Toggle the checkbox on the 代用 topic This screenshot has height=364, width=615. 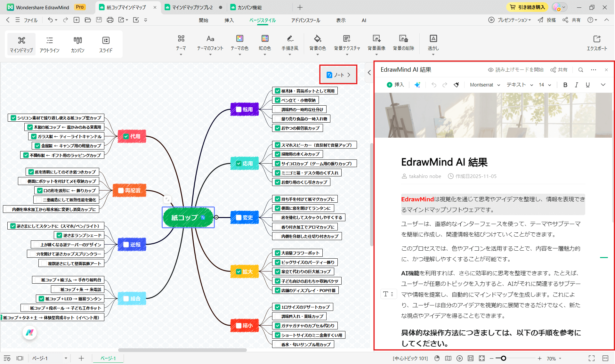coord(125,136)
